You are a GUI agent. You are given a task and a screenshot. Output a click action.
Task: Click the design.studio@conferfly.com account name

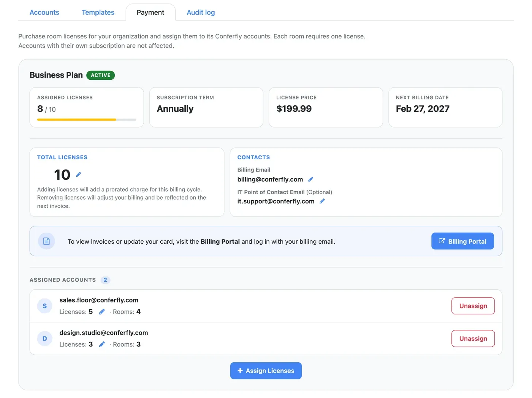(x=104, y=333)
